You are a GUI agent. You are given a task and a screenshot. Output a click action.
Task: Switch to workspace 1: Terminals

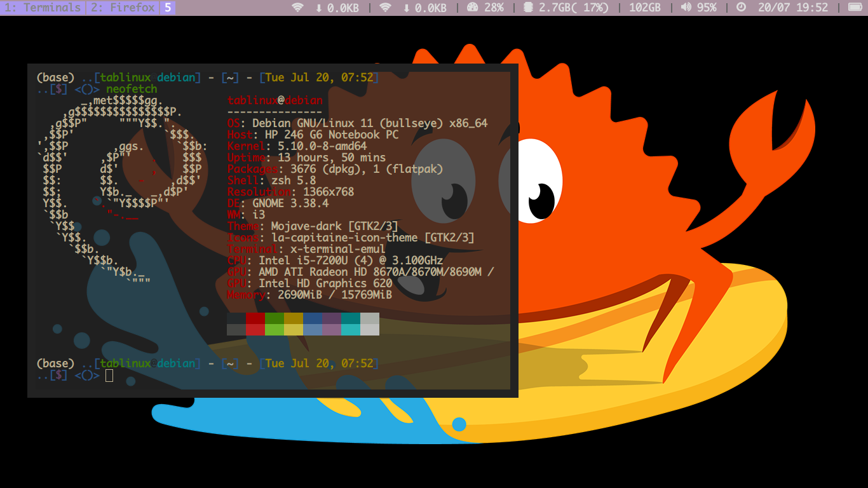[x=43, y=8]
